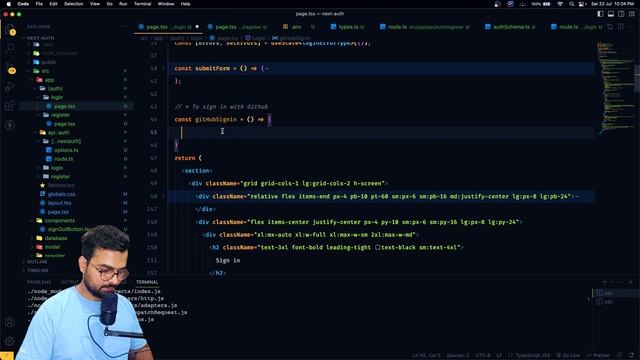The height and width of the screenshot is (360, 640).
Task: Expand the OUTLINE section
Action: click(x=37, y=262)
